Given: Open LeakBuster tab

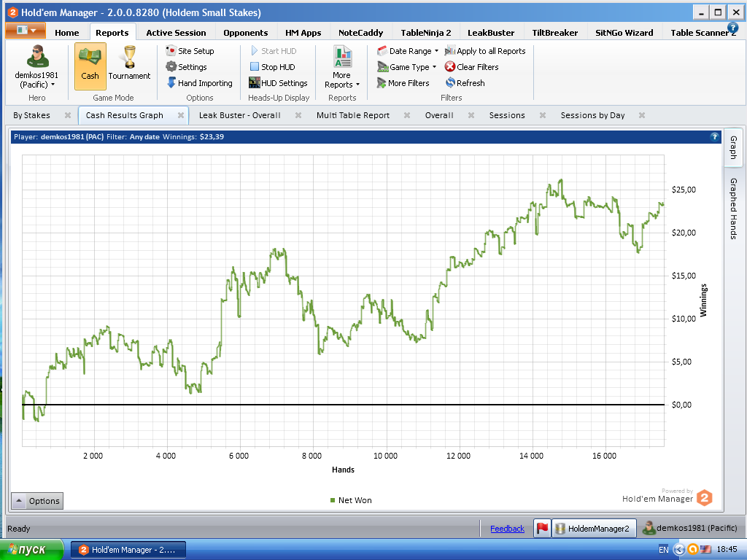Looking at the screenshot, I should tap(491, 32).
